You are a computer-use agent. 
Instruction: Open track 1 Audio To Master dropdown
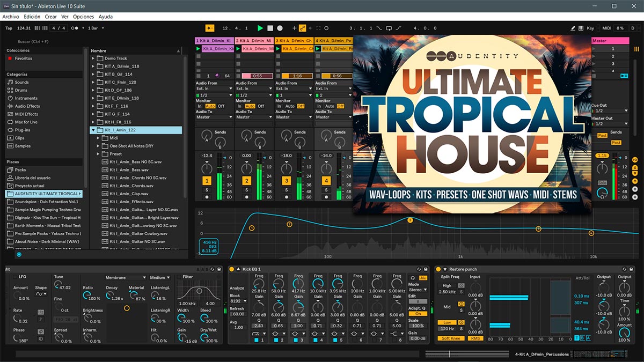tap(215, 117)
